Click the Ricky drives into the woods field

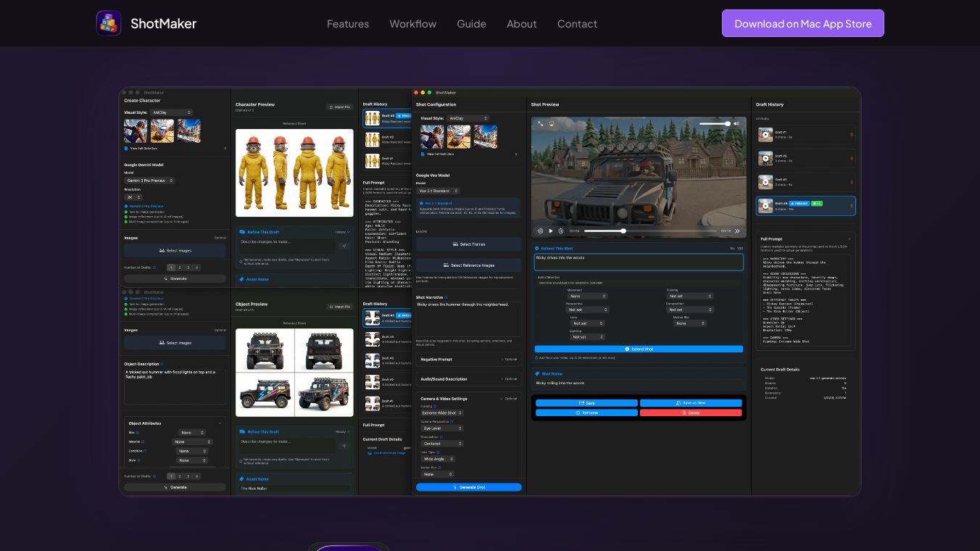(x=639, y=262)
